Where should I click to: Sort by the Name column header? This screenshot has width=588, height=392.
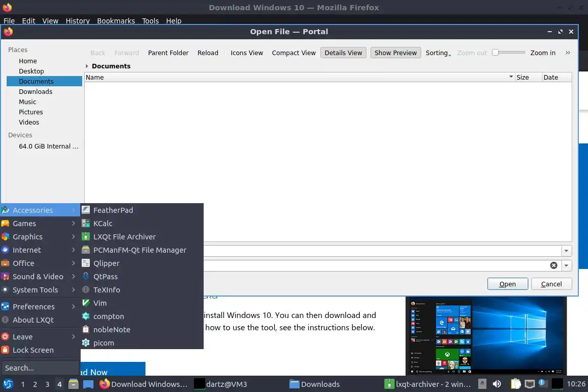[299, 77]
